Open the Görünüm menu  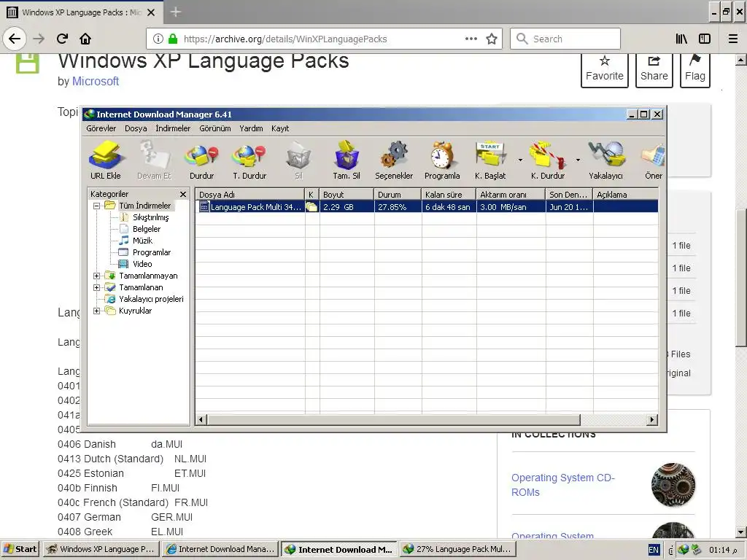pyautogui.click(x=215, y=128)
